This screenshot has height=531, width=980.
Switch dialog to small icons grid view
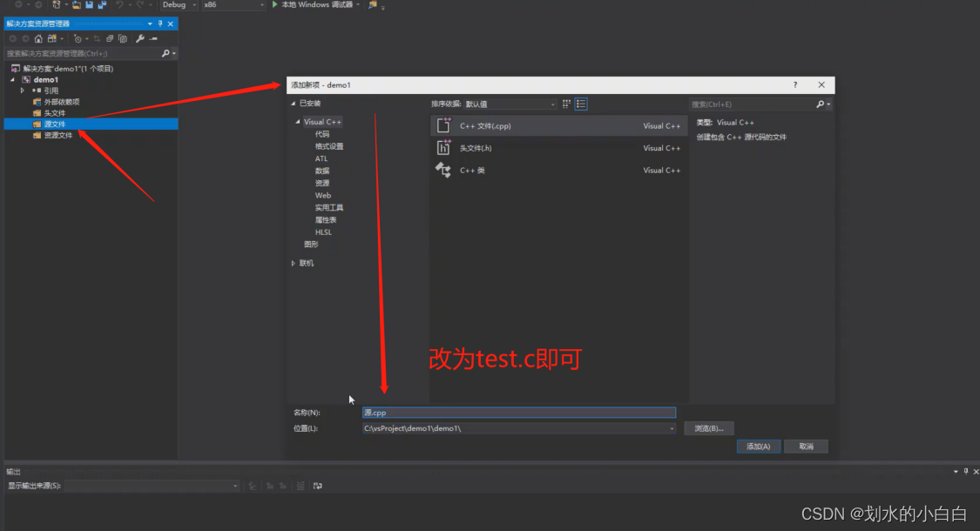coord(566,104)
